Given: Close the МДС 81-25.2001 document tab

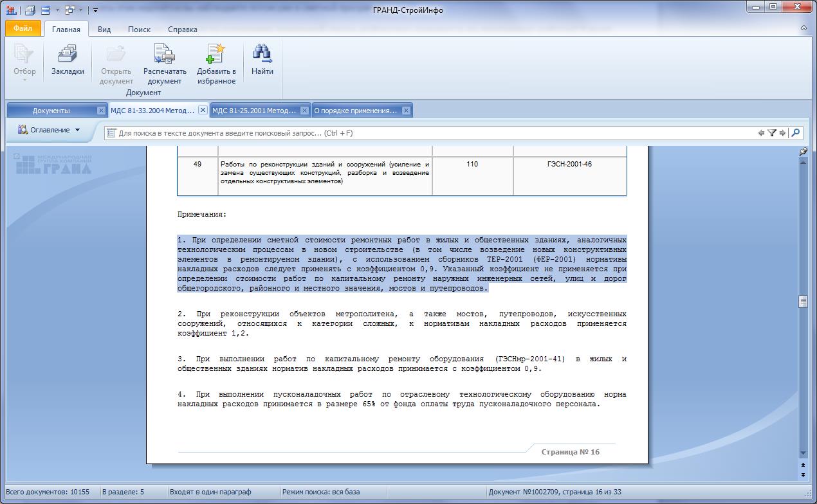Looking at the screenshot, I should pyautogui.click(x=305, y=111).
